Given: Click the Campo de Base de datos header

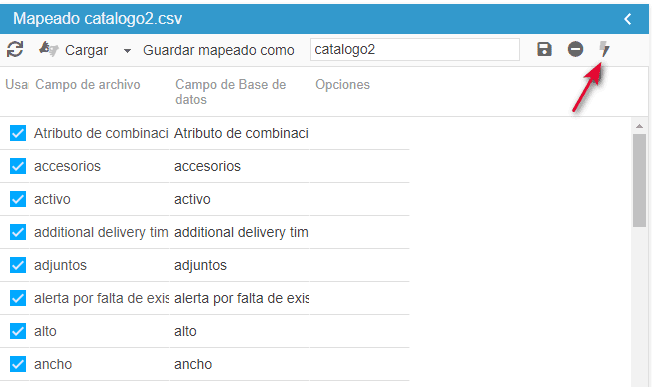Looking at the screenshot, I should coord(231,92).
